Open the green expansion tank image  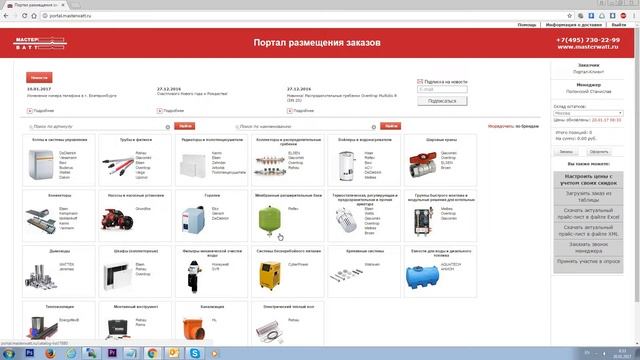[x=269, y=221]
